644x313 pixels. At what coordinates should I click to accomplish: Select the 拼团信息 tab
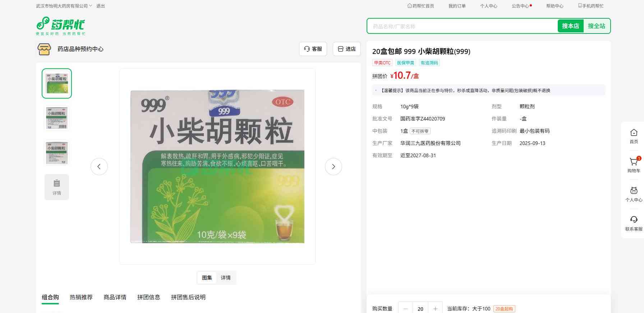point(148,297)
